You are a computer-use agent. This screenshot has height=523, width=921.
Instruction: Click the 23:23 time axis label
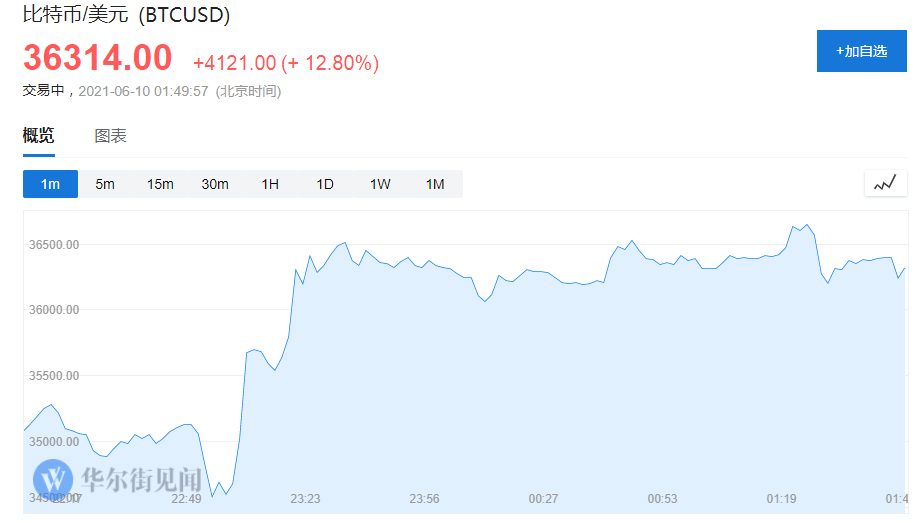pyautogui.click(x=305, y=498)
